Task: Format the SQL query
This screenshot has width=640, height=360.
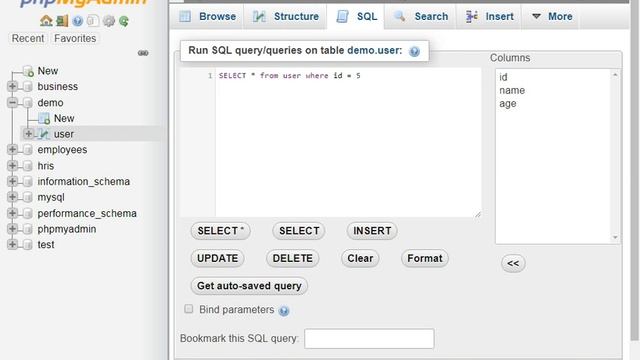Action: (x=425, y=258)
